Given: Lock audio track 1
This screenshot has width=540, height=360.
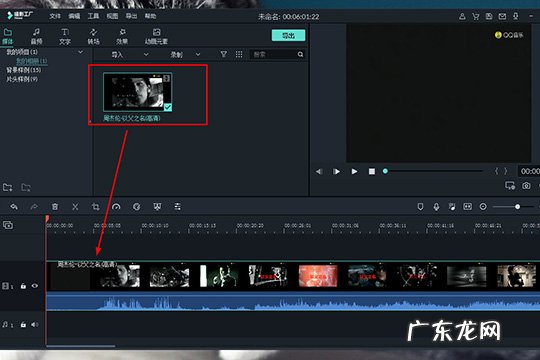Looking at the screenshot, I should [23, 325].
